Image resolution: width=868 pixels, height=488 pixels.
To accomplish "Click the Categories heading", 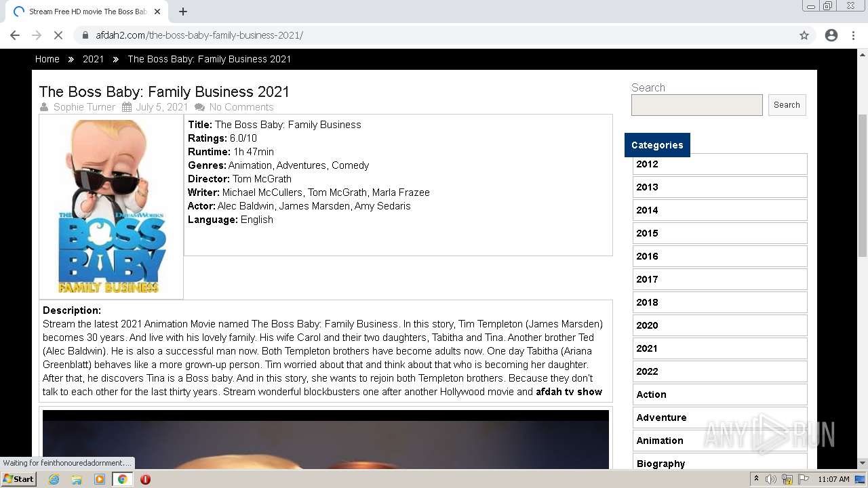I will coord(657,145).
